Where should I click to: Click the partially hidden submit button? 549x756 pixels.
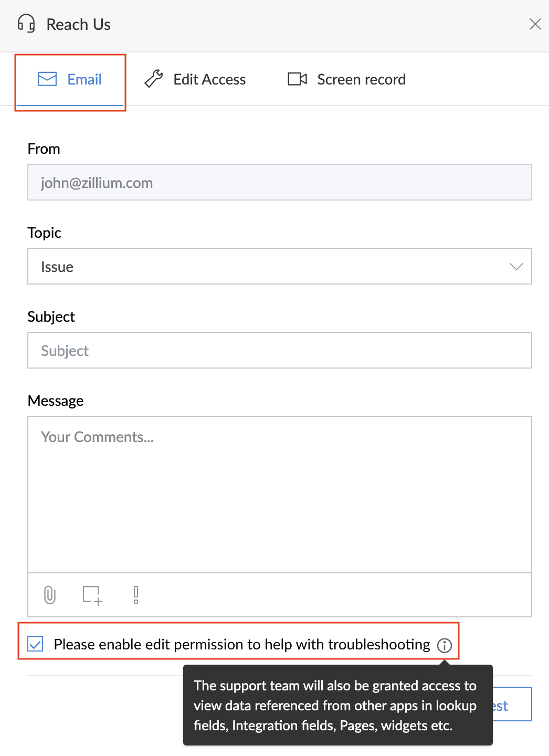coord(512,705)
